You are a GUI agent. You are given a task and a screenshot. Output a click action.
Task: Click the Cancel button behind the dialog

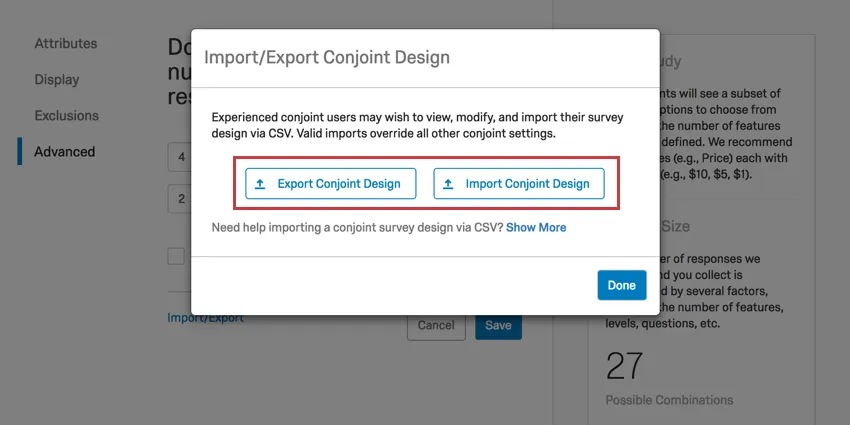point(436,325)
